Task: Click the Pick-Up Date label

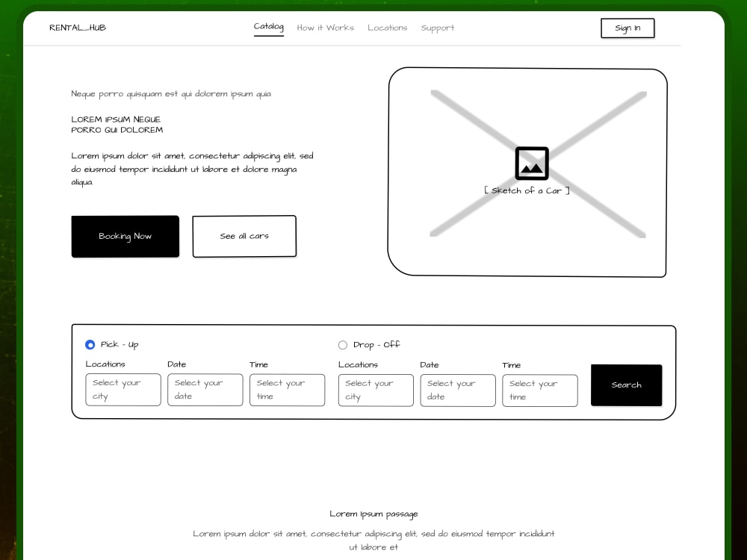Action: 177,364
